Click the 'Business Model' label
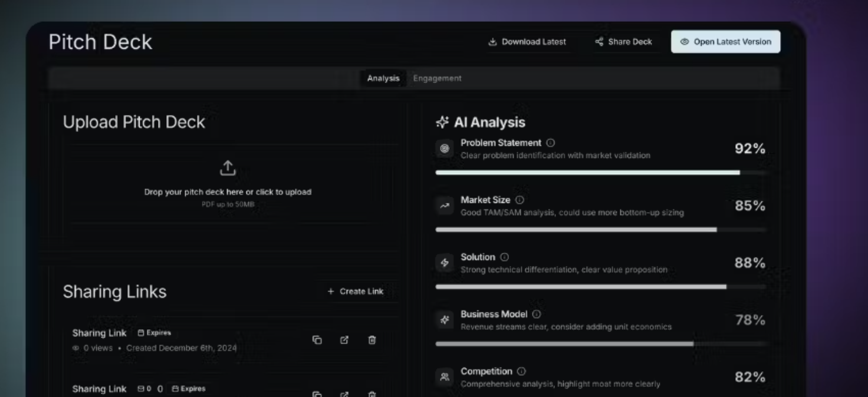This screenshot has width=868, height=397. (494, 315)
